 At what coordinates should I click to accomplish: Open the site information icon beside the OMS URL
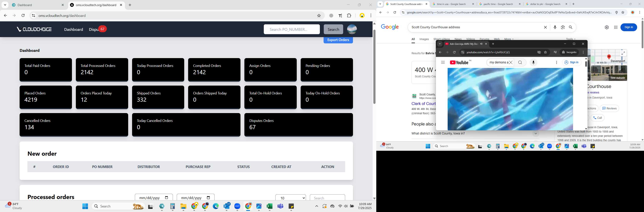pos(33,16)
